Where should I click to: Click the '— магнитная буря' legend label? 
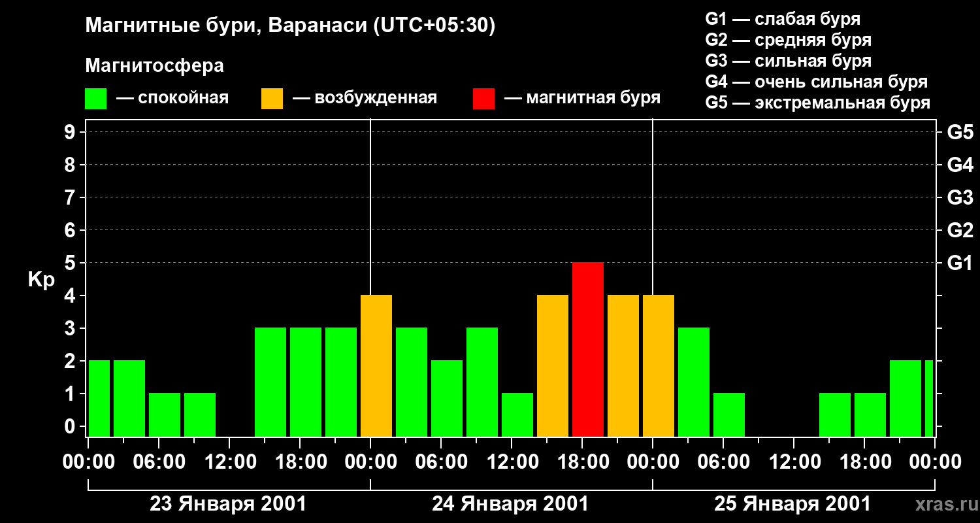[583, 99]
